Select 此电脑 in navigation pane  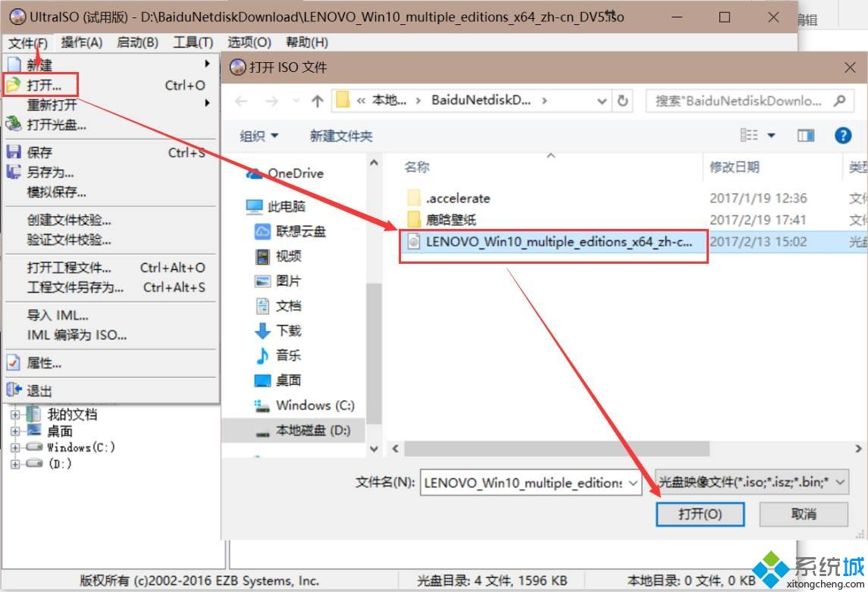(x=276, y=206)
